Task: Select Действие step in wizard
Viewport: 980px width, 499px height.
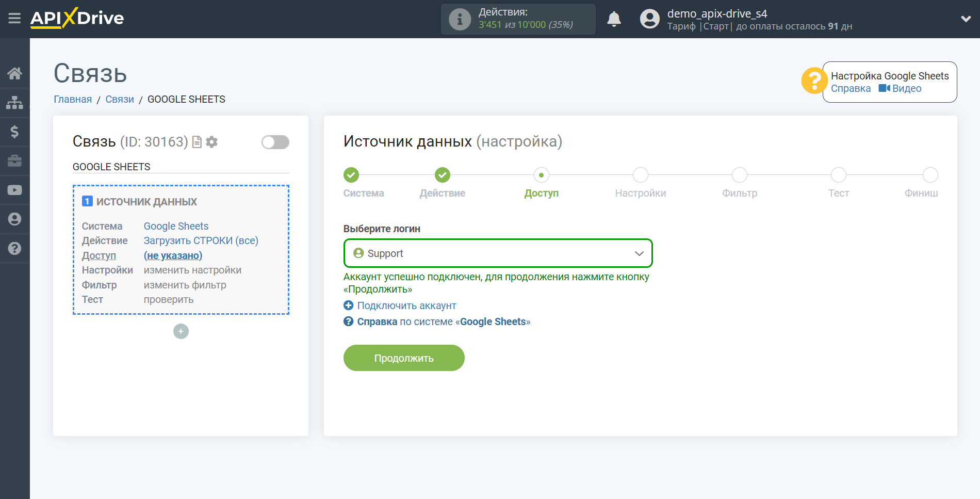Action: pos(442,175)
